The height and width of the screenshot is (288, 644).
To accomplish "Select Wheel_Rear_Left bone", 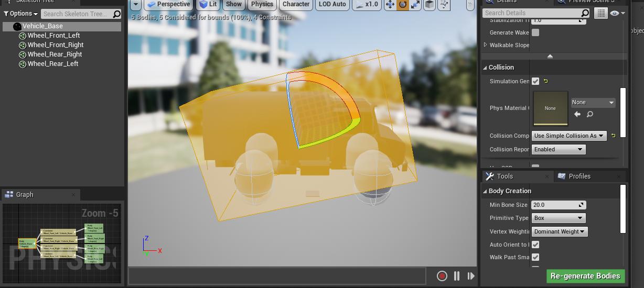I will pos(53,64).
